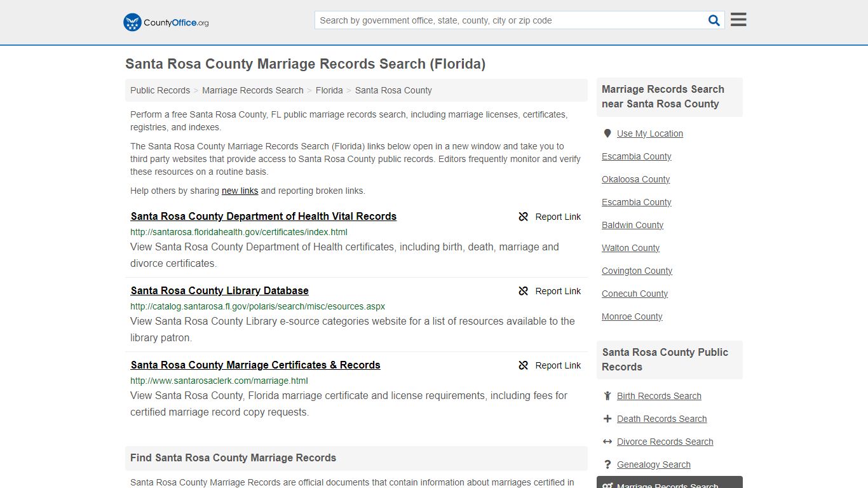Click the Divorce Records Search arrows icon
This screenshot has height=488, width=868.
tap(607, 442)
